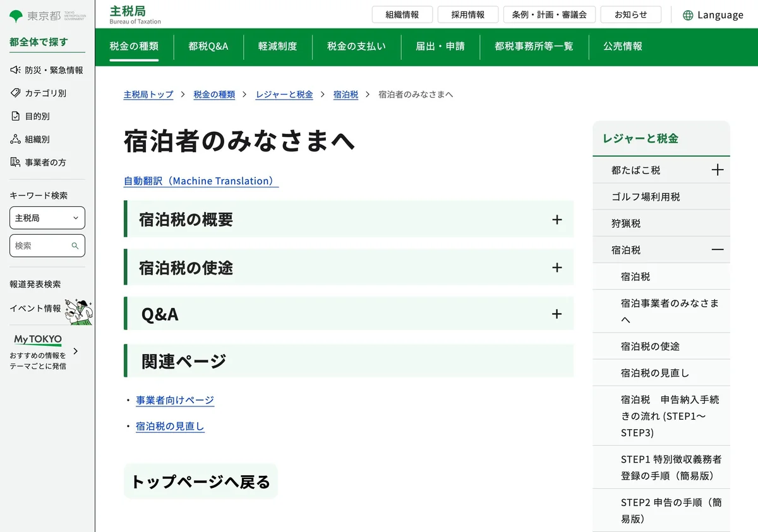This screenshot has height=532, width=758.
Task: Click the Tokyo Metropolitan Government logo
Action: (x=48, y=16)
